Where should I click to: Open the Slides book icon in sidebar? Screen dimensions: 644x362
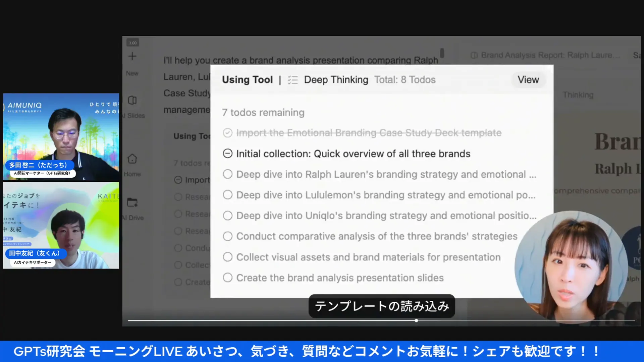pos(132,100)
